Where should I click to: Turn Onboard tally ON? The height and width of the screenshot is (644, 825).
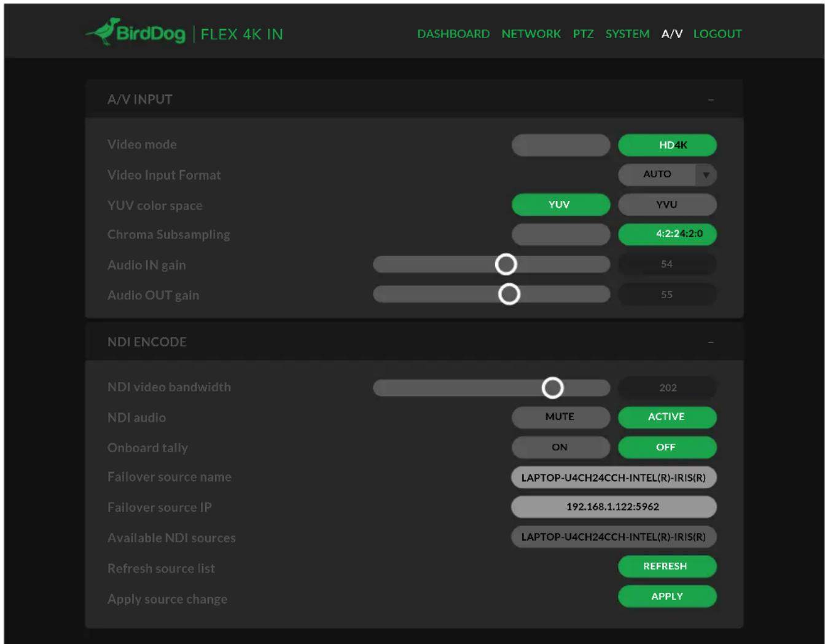(x=561, y=447)
